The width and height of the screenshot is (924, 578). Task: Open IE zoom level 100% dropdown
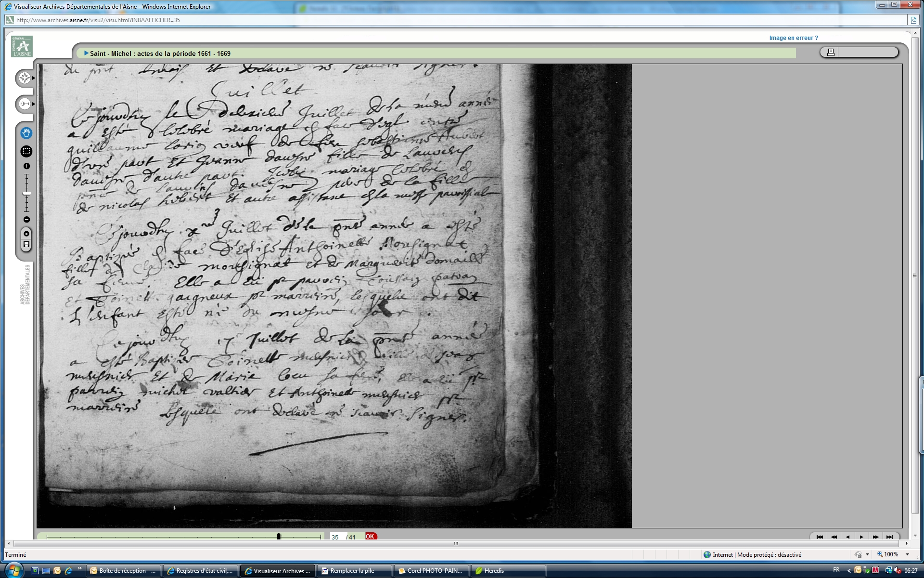click(908, 554)
